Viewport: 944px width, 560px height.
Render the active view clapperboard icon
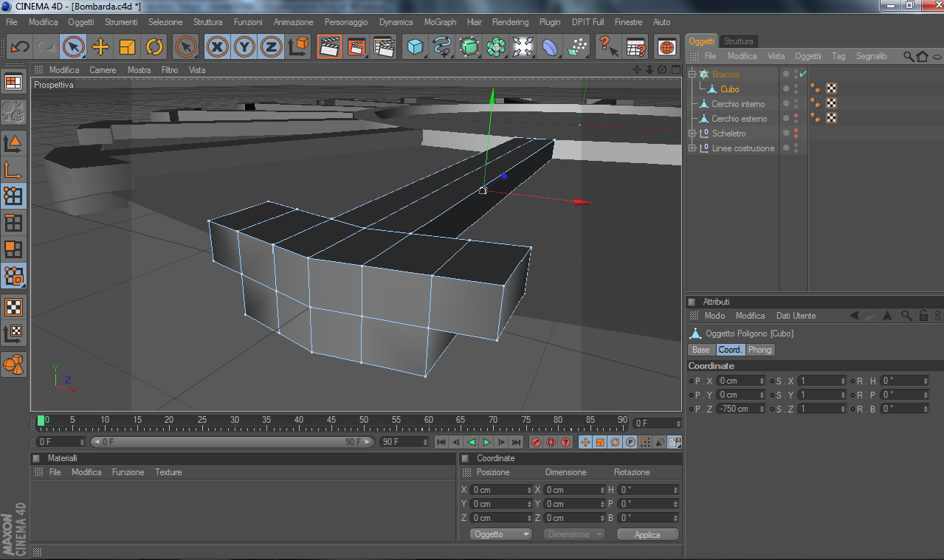tap(329, 47)
